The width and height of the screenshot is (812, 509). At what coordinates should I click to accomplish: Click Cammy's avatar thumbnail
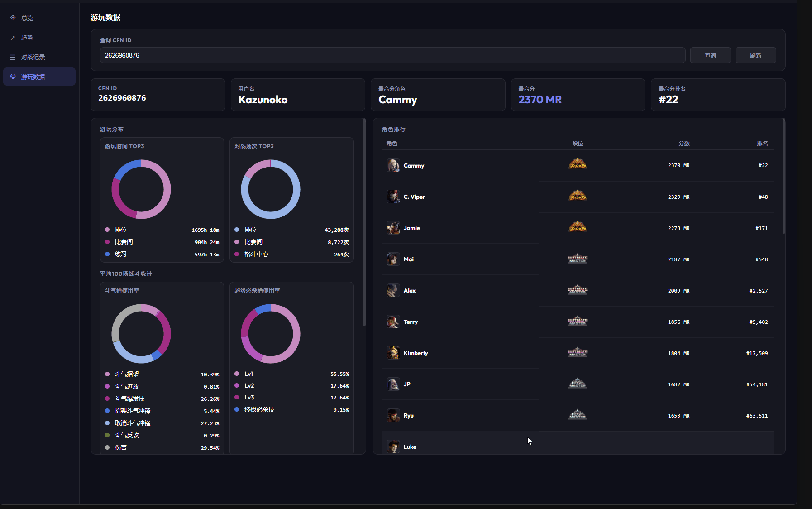pyautogui.click(x=393, y=165)
